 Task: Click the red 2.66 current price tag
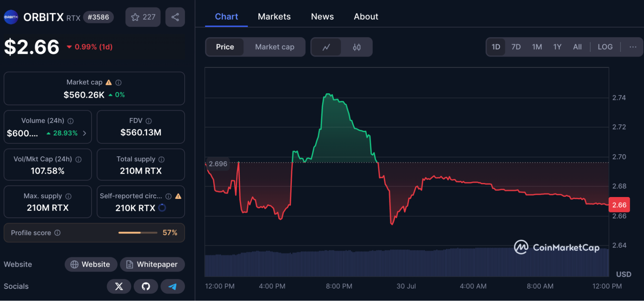[x=619, y=205]
